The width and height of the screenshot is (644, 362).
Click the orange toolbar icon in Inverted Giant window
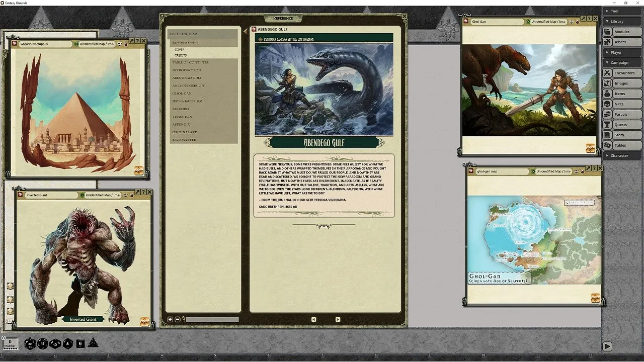coord(144,322)
